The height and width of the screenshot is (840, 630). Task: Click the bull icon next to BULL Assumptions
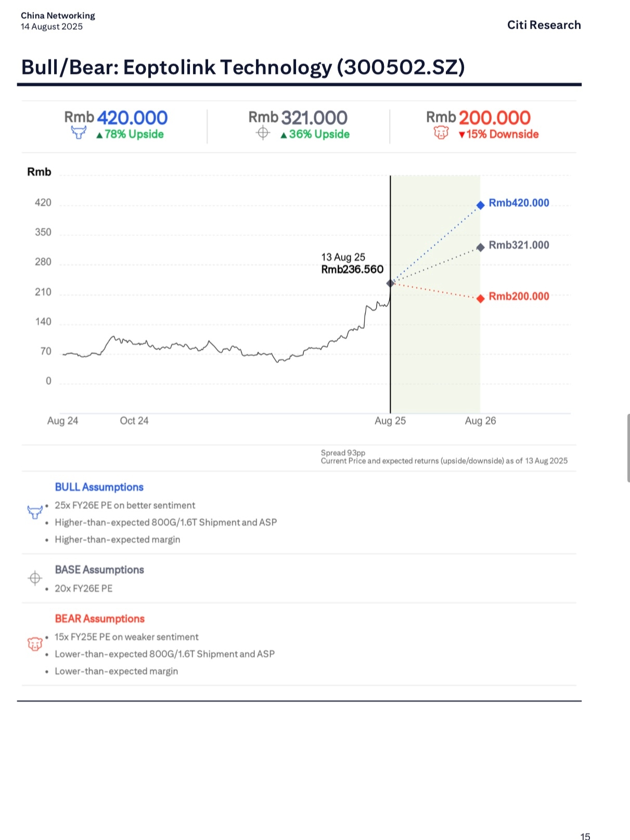tap(34, 512)
